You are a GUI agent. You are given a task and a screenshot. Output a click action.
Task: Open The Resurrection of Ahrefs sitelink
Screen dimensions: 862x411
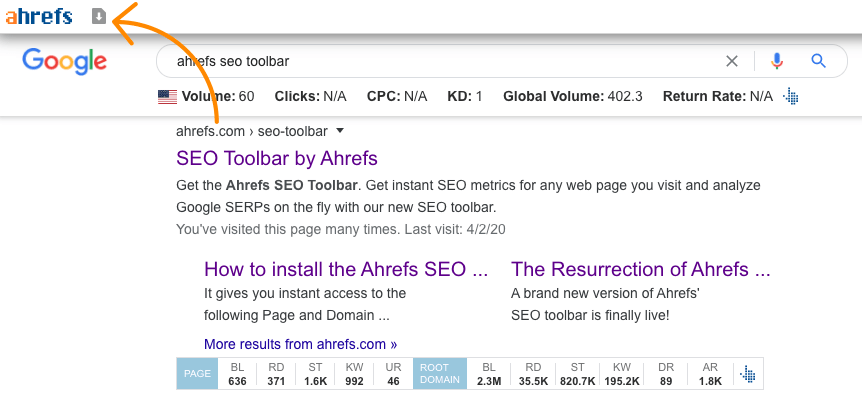click(640, 269)
